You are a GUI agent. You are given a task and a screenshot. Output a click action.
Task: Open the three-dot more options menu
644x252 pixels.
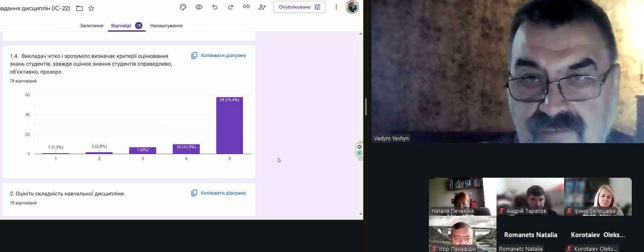[x=336, y=7]
